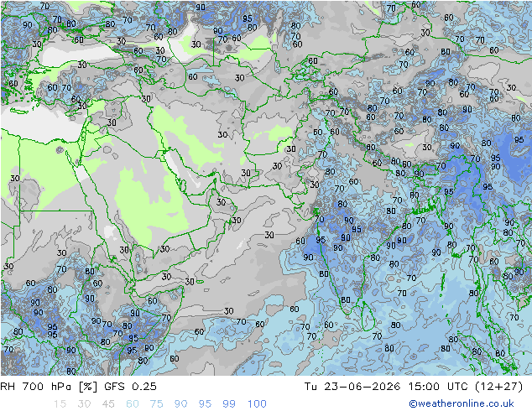Click the gray 30 value in the legend
This screenshot has height=411, width=532.
pyautogui.click(x=84, y=404)
